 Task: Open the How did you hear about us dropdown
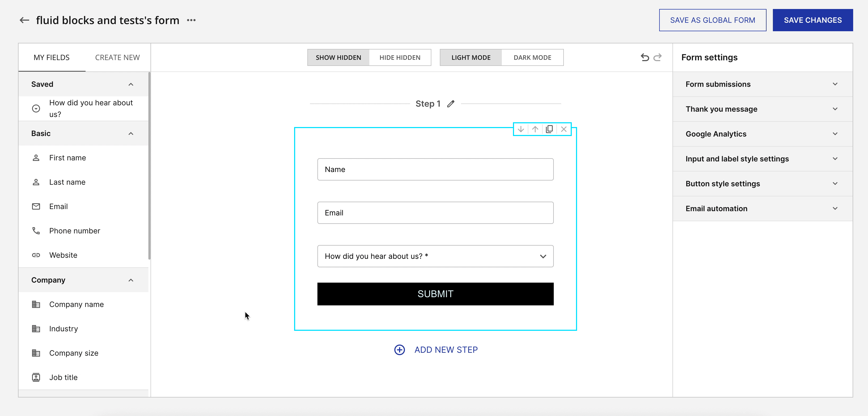pos(543,256)
